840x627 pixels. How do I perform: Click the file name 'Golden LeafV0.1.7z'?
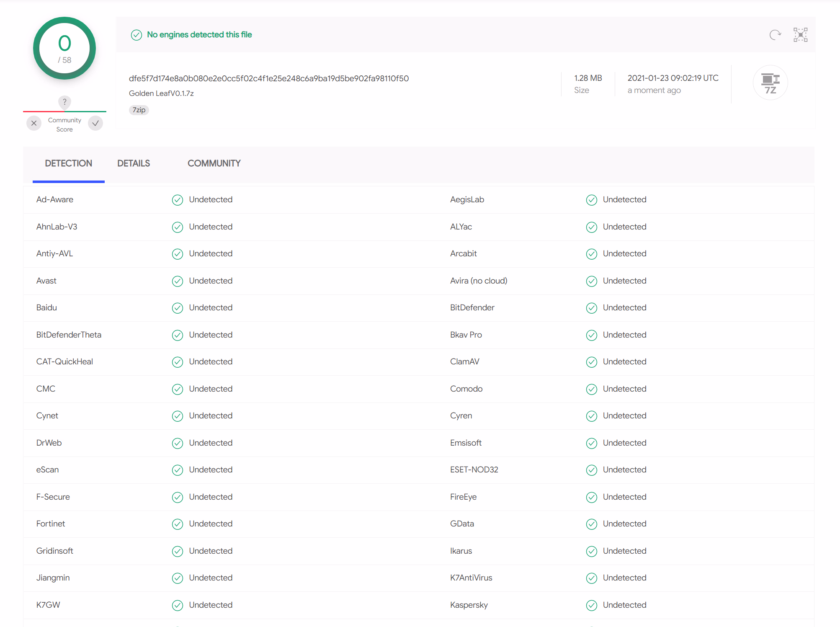point(161,93)
